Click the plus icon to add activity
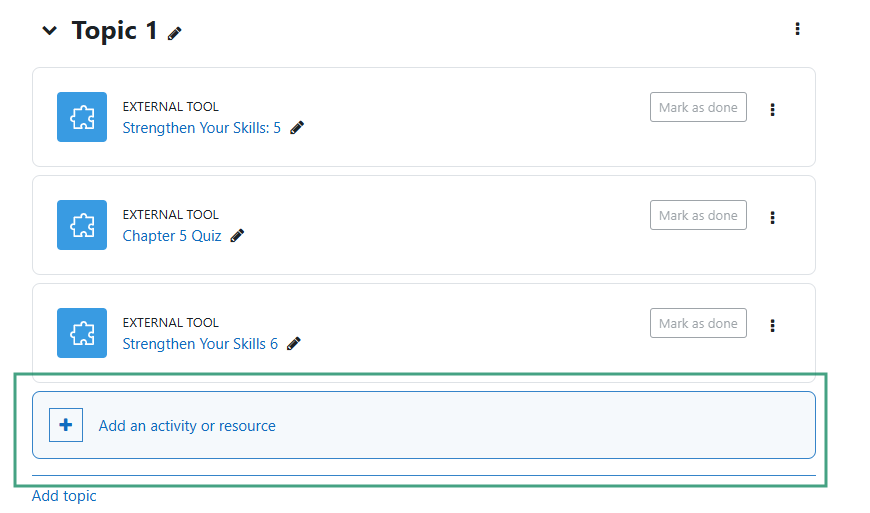Screen dimensions: 870x513 pyautogui.click(x=66, y=425)
